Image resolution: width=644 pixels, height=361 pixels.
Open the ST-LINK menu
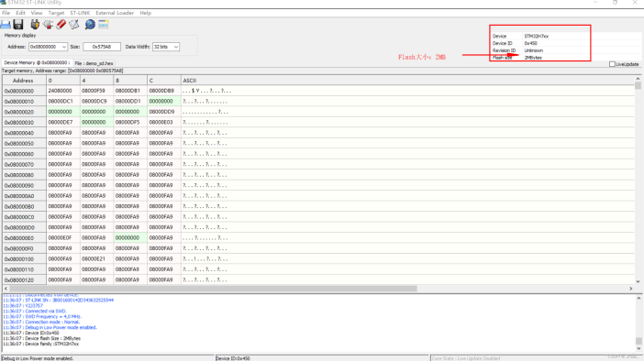(x=80, y=13)
